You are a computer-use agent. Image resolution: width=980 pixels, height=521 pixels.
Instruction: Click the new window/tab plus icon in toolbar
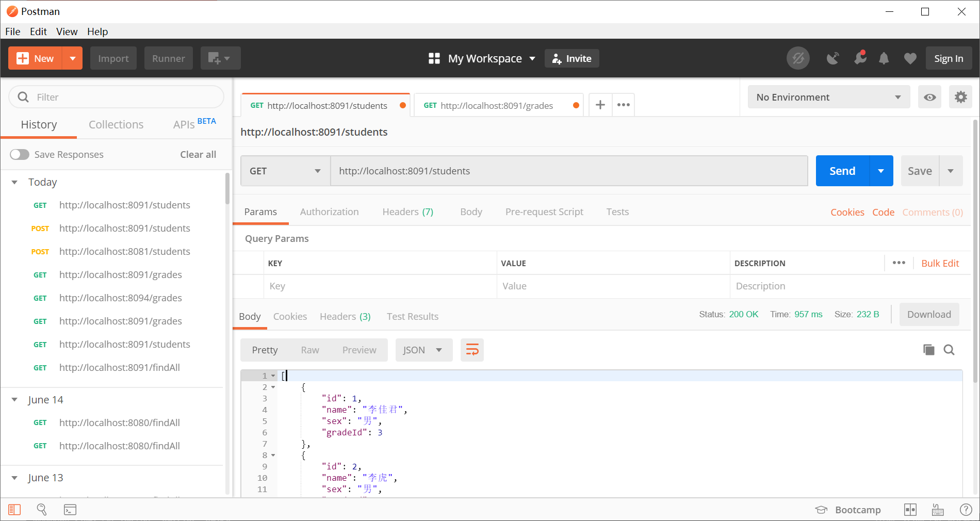[x=220, y=58]
